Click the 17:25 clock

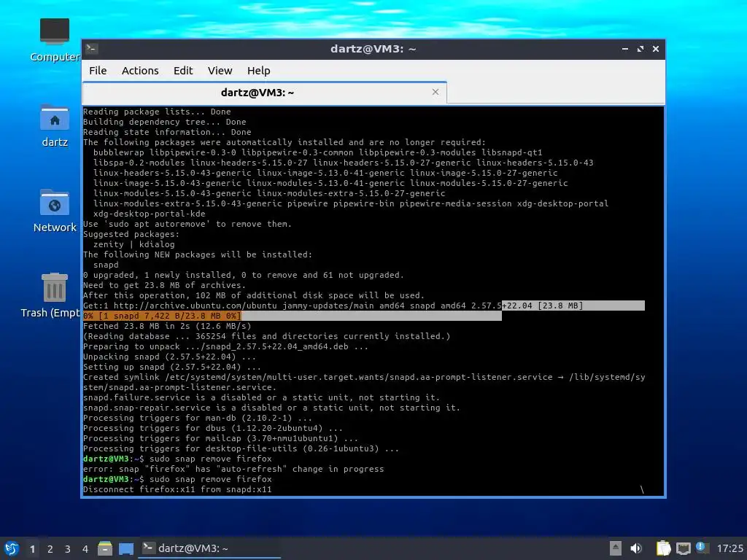(x=729, y=548)
